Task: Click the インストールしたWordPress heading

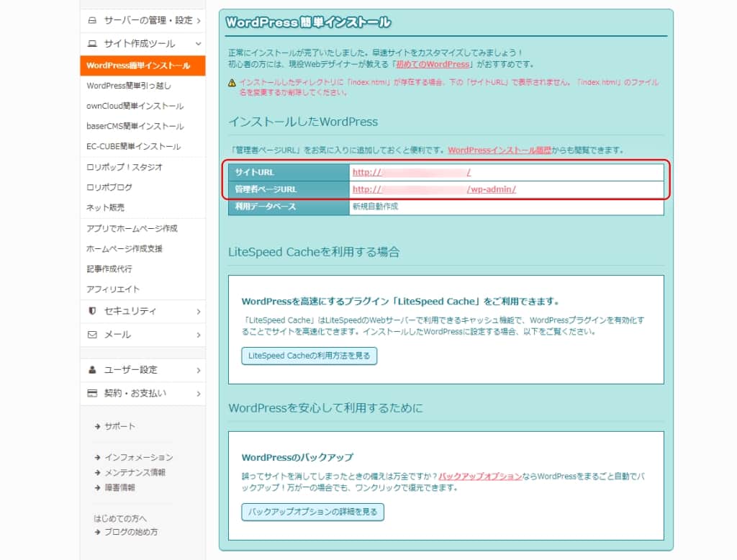Action: click(x=303, y=122)
